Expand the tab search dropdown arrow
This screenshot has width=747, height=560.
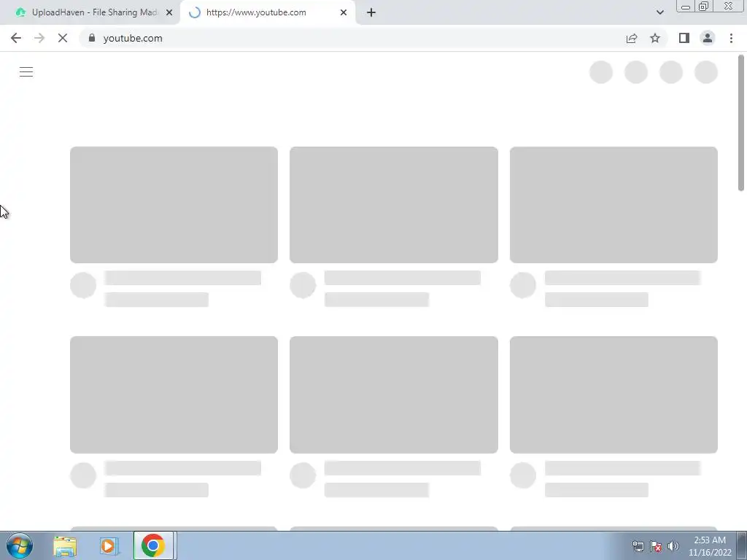(x=659, y=12)
